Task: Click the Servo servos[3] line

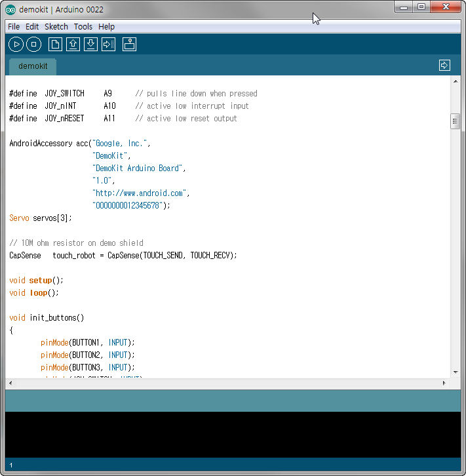Action: click(x=41, y=218)
